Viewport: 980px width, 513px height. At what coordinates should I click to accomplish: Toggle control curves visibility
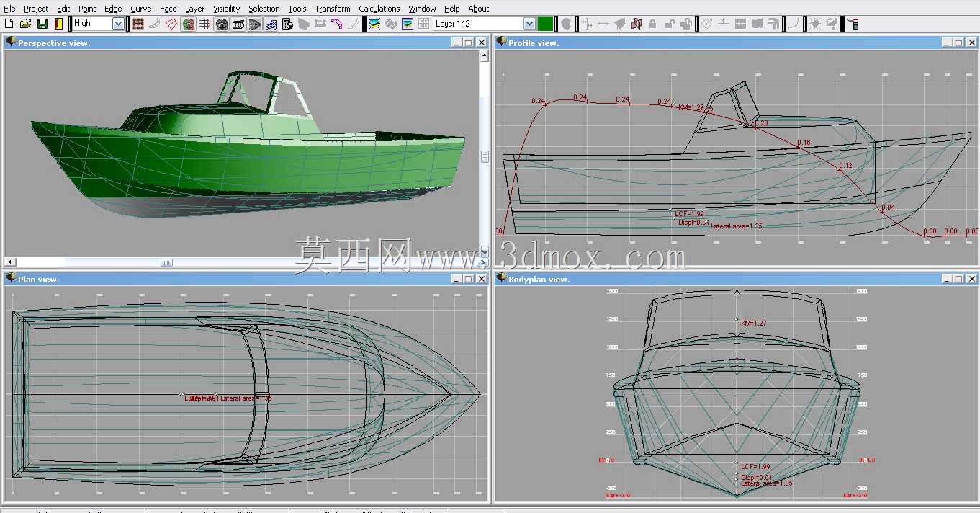point(155,24)
